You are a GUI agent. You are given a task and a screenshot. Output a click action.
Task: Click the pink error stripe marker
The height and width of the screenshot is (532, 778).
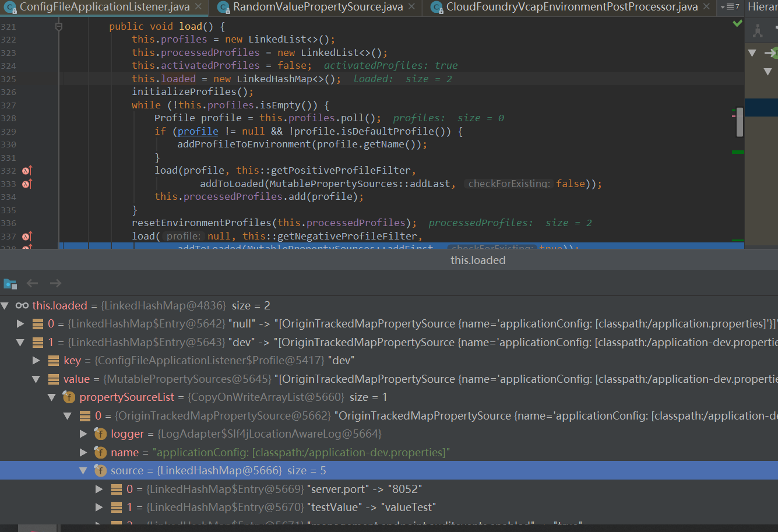tap(734, 117)
